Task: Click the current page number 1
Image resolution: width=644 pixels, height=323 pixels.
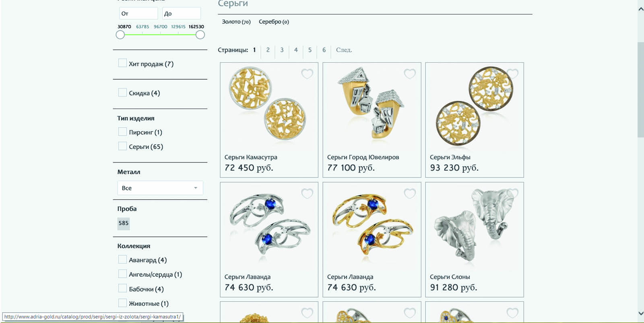Action: tap(254, 50)
